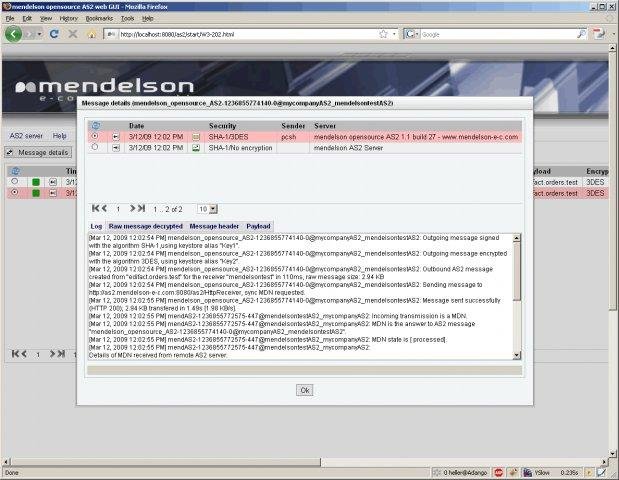Click the stop loading icon

71,34
